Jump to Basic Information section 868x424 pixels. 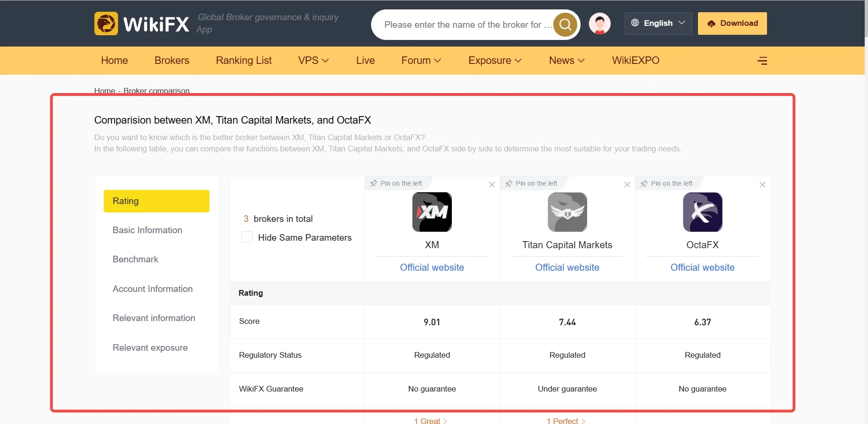pyautogui.click(x=147, y=230)
